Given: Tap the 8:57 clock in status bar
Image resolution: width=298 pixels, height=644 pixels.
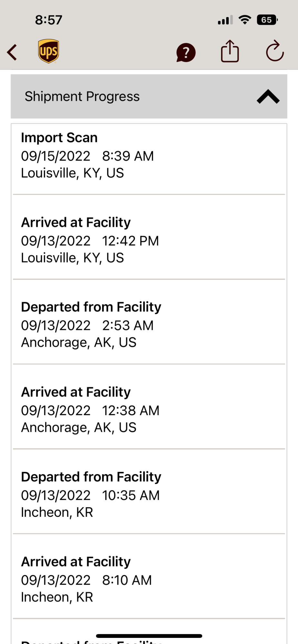Looking at the screenshot, I should [49, 20].
